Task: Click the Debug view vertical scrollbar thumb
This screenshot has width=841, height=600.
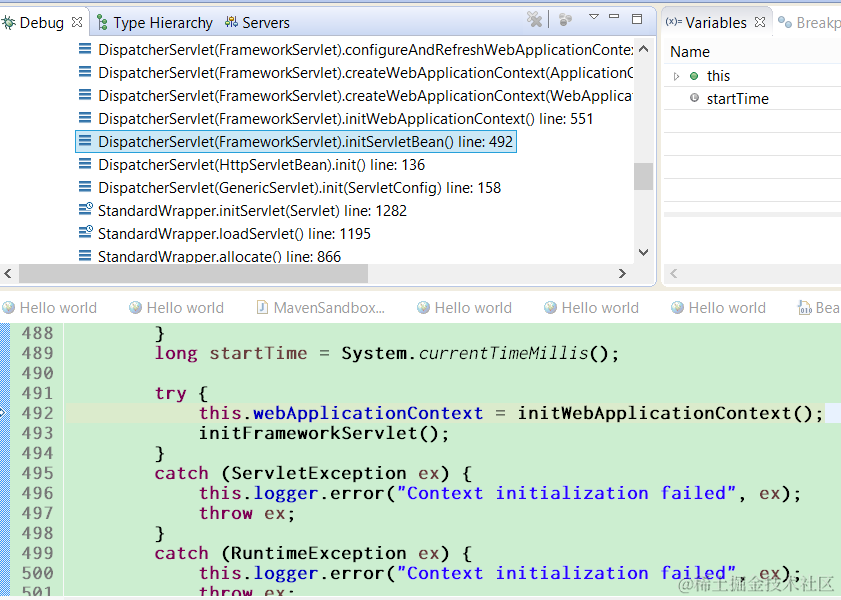Action: pos(643,176)
